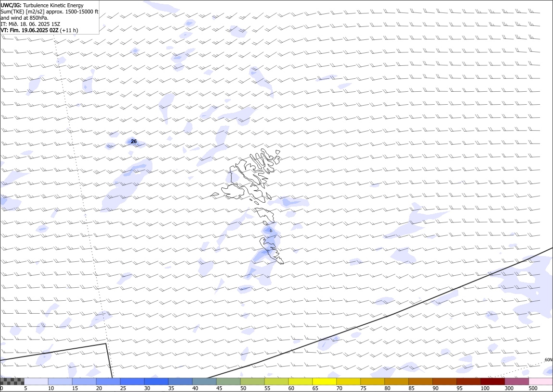Click the legend value '50'
Screen dimensions: 553x392
243,388
